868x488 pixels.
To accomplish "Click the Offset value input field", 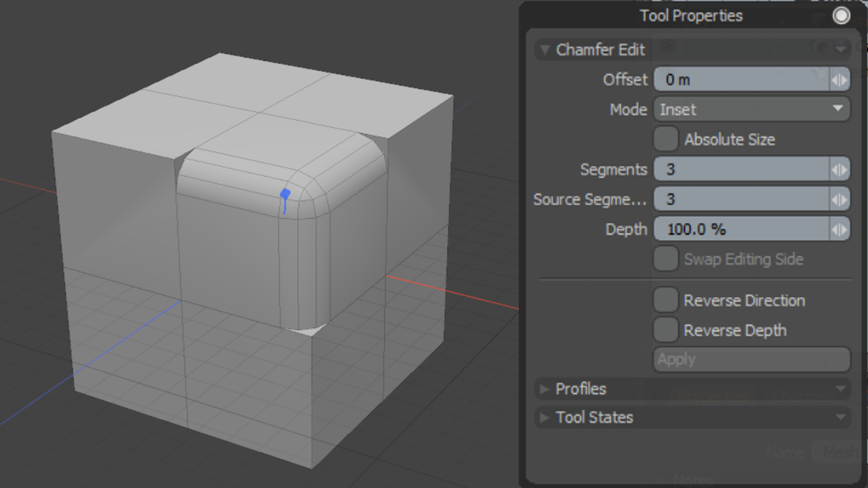I will (741, 80).
